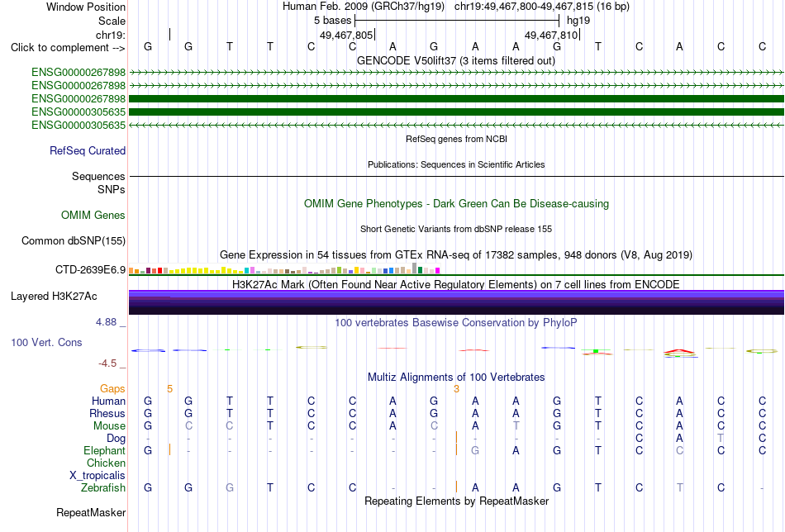Click the 'Publications: Sequences in Scientific Articles' title
The height and width of the screenshot is (532, 785).
(456, 164)
